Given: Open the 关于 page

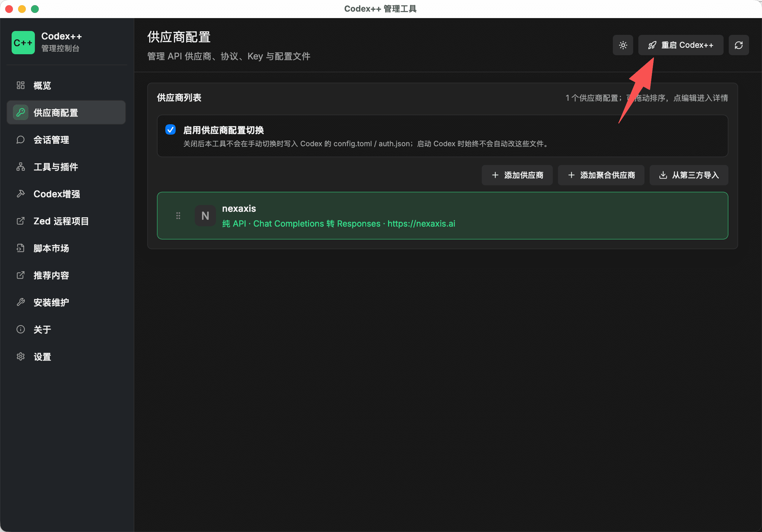Looking at the screenshot, I should (x=66, y=329).
